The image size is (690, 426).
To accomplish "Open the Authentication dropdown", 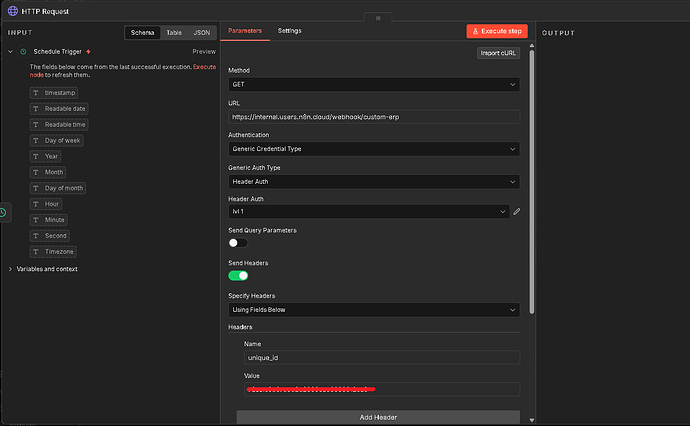I will point(373,148).
